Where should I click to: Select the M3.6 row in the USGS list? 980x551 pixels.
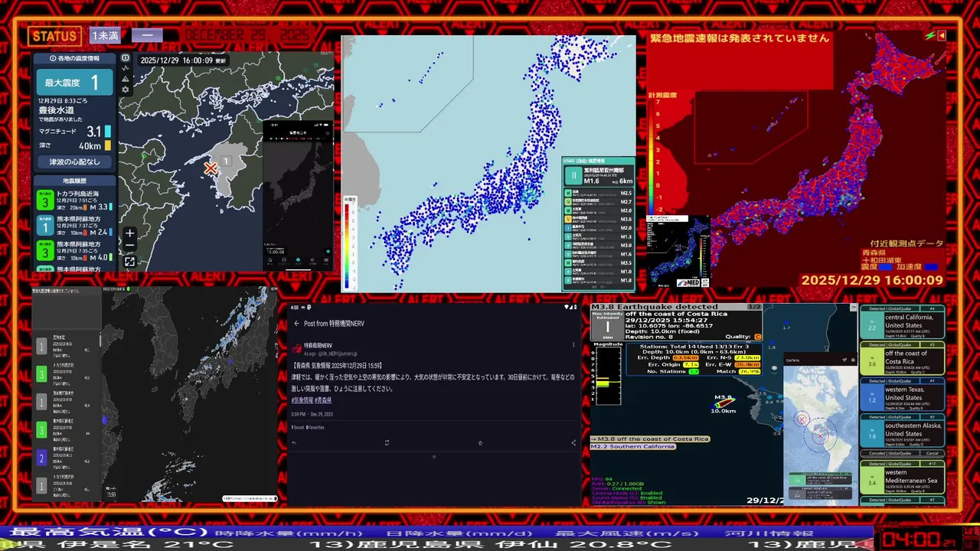point(598,220)
